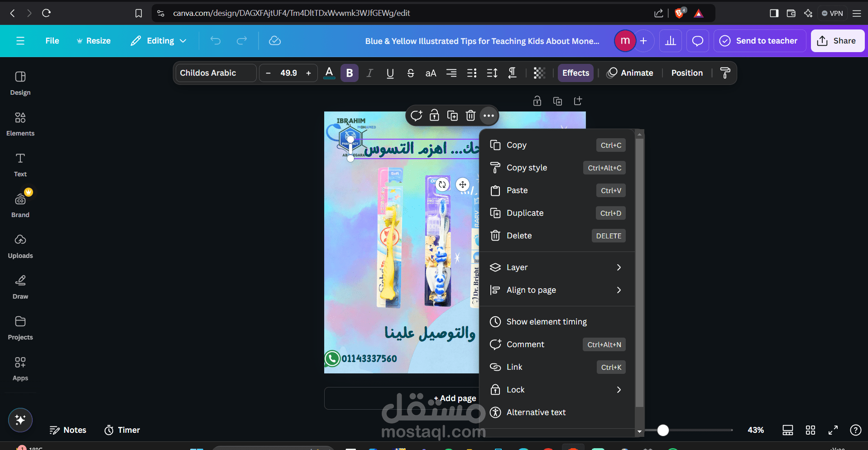Open the main hamburger menu
The height and width of the screenshot is (450, 868).
point(20,41)
